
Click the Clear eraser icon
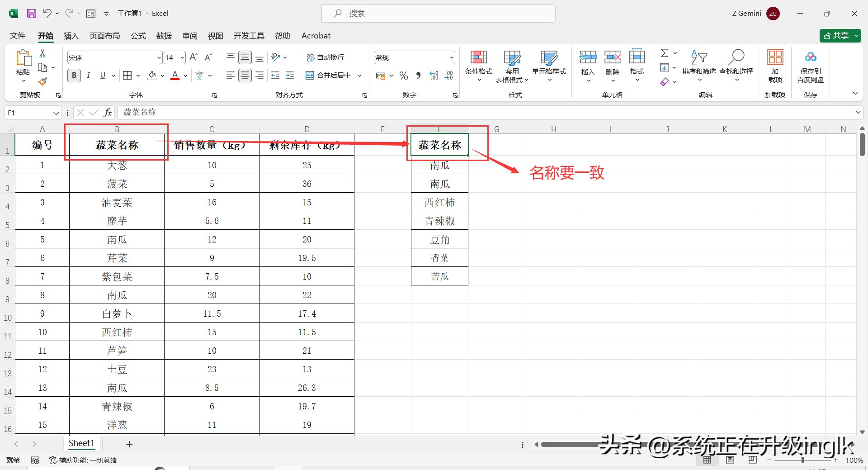[665, 82]
